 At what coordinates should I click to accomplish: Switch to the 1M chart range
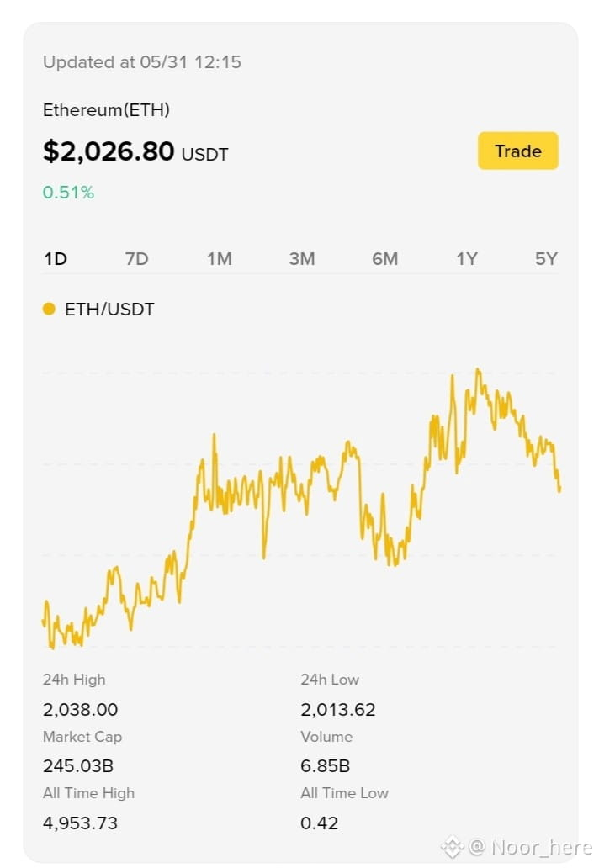[220, 258]
